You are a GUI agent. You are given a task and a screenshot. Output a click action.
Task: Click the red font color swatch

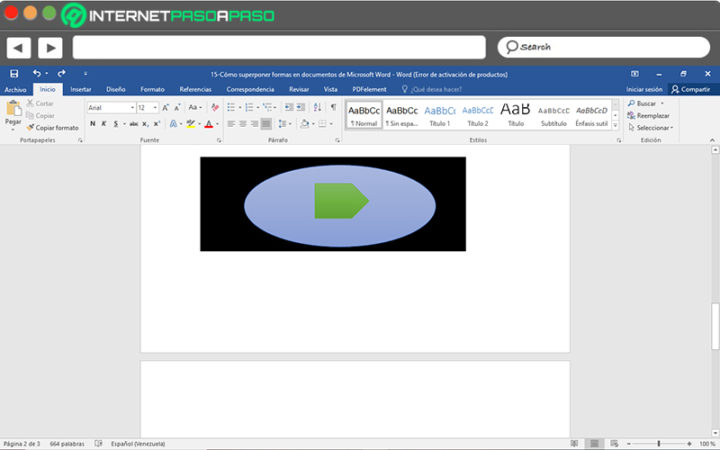(209, 124)
